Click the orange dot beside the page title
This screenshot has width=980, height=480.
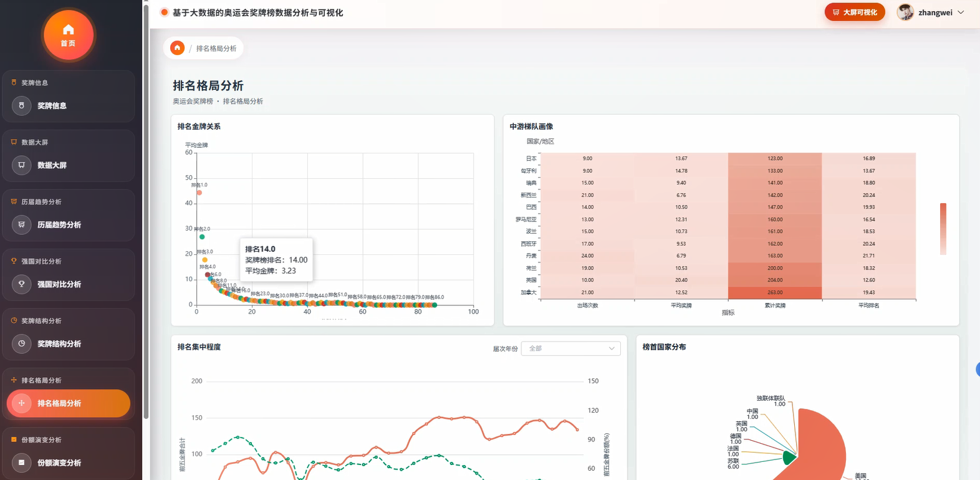165,12
